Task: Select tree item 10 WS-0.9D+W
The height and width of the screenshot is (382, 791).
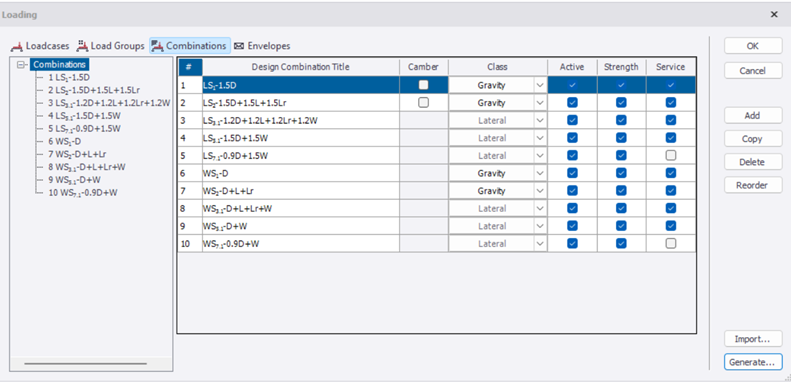Action: pyautogui.click(x=83, y=192)
